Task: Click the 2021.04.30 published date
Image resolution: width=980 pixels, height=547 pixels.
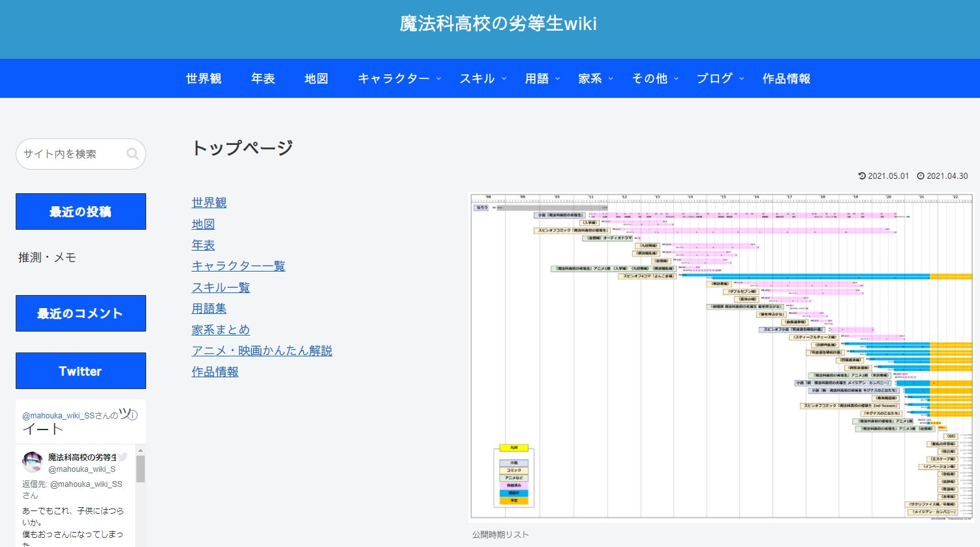Action: 947,176
